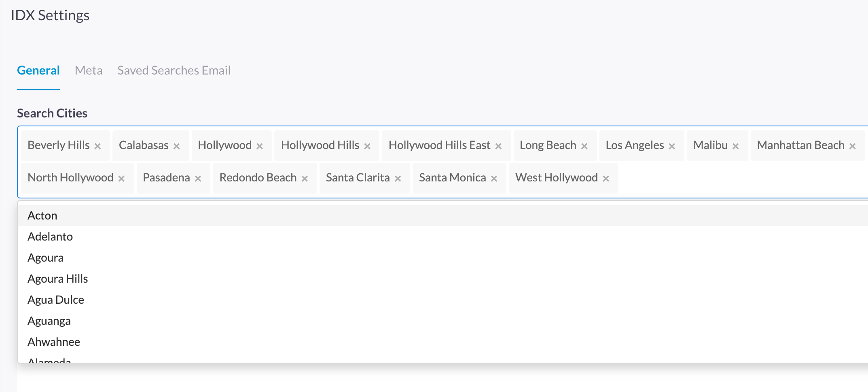Viewport: 868px width, 392px height.
Task: Remove Los Angeles from selected cities
Action: (672, 146)
